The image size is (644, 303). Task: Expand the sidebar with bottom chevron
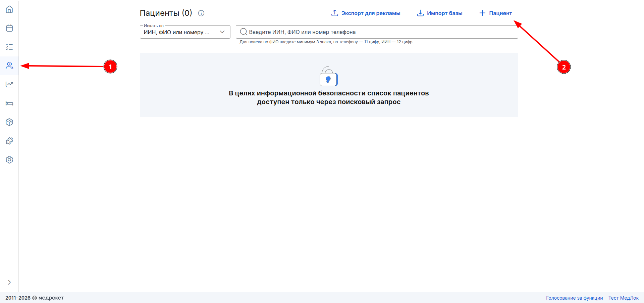(9, 282)
